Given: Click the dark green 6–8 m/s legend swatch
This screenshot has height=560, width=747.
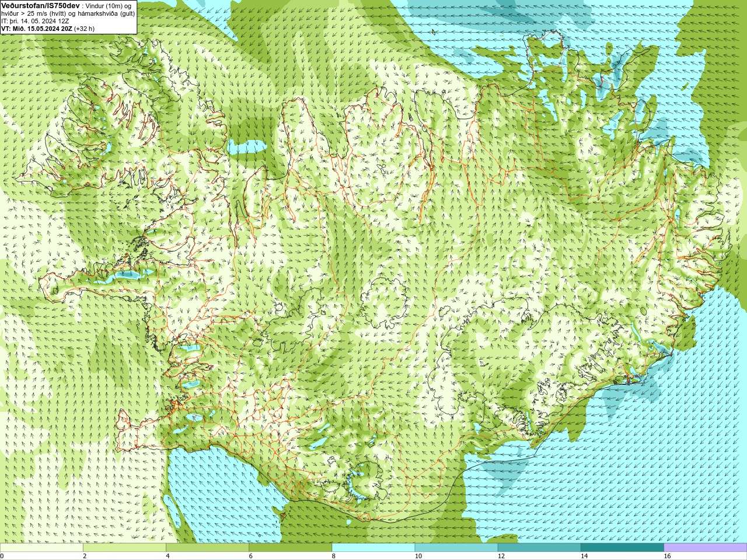Looking at the screenshot, I should click(x=290, y=548).
